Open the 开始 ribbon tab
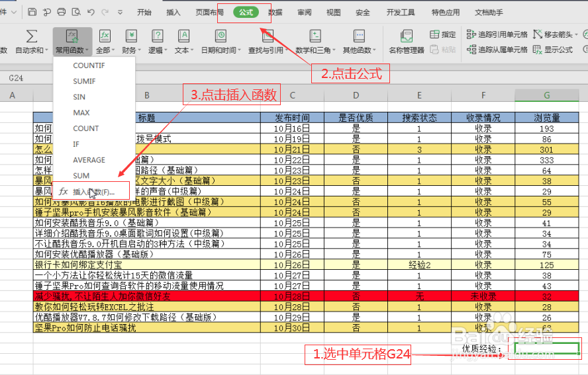Screen dimensions: 588x375 coord(144,13)
